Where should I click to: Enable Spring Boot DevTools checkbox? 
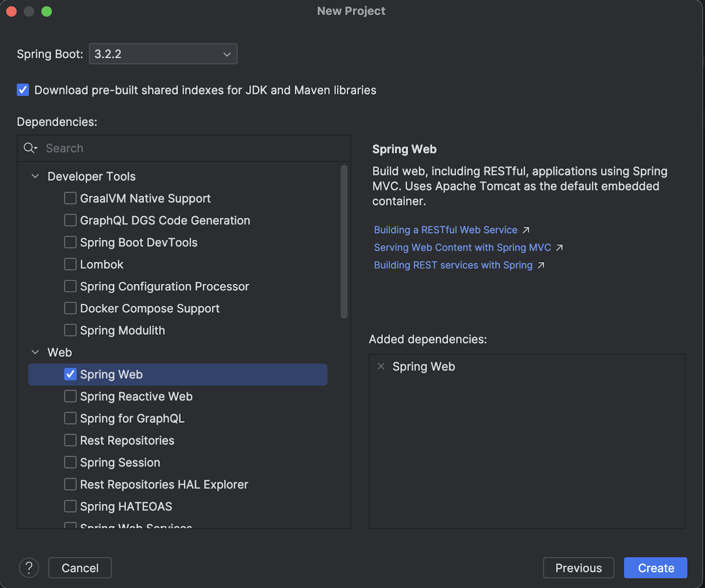click(70, 242)
